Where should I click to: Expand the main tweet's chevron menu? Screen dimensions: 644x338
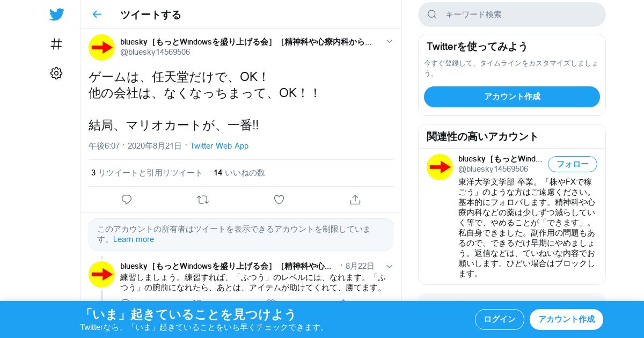coord(390,41)
